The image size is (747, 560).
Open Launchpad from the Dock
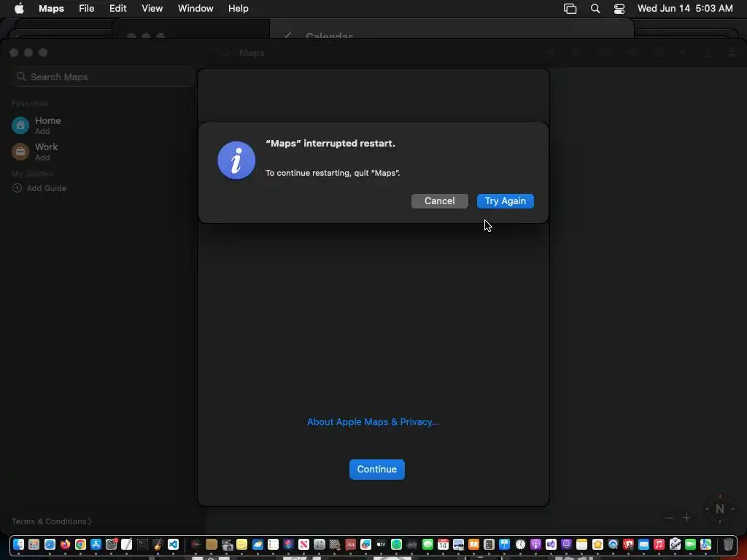click(x=34, y=544)
